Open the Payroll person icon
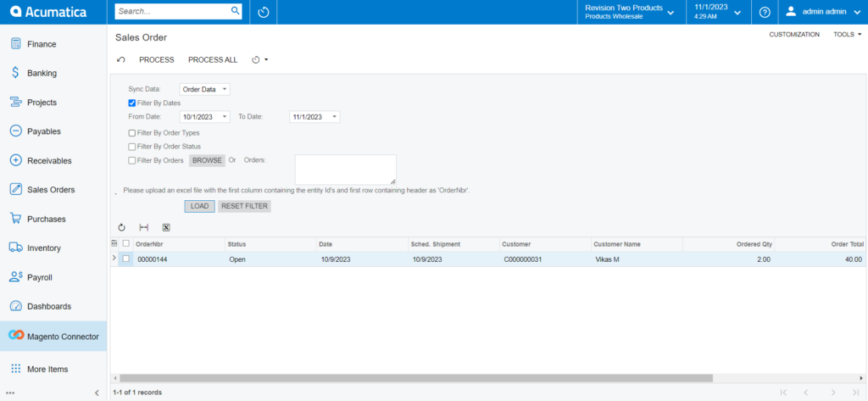Screen dimensions: 868x401 [x=15, y=277]
